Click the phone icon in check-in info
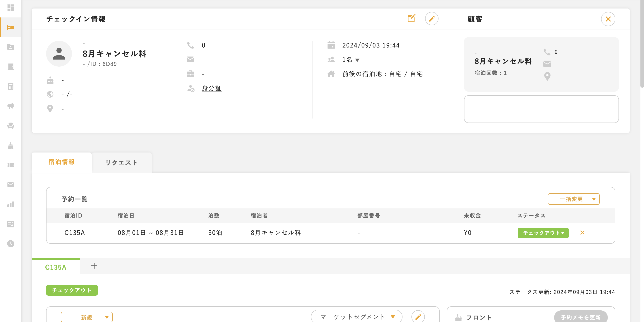This screenshot has width=644, height=322. (x=191, y=45)
